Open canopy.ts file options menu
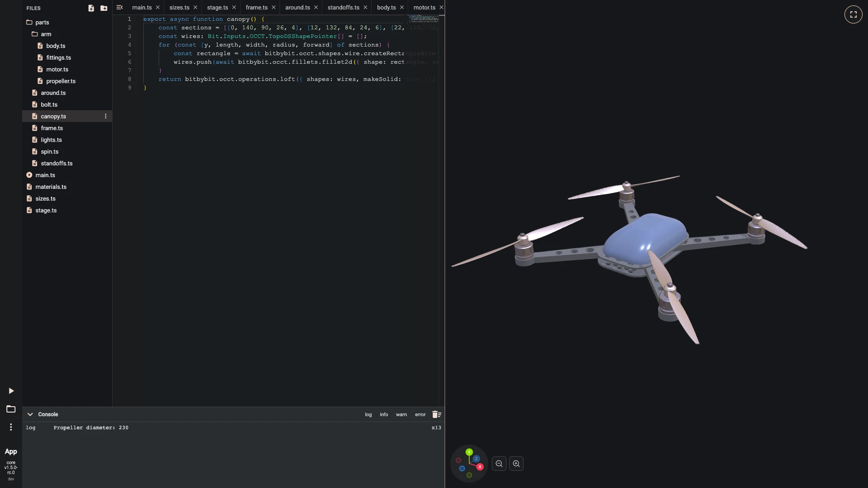Viewport: 868px width, 488px height. coord(106,116)
